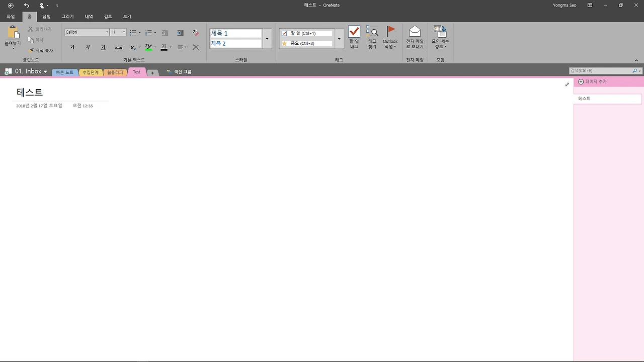
Task: Click the Delete (X) icon in ribbon
Action: (x=196, y=47)
